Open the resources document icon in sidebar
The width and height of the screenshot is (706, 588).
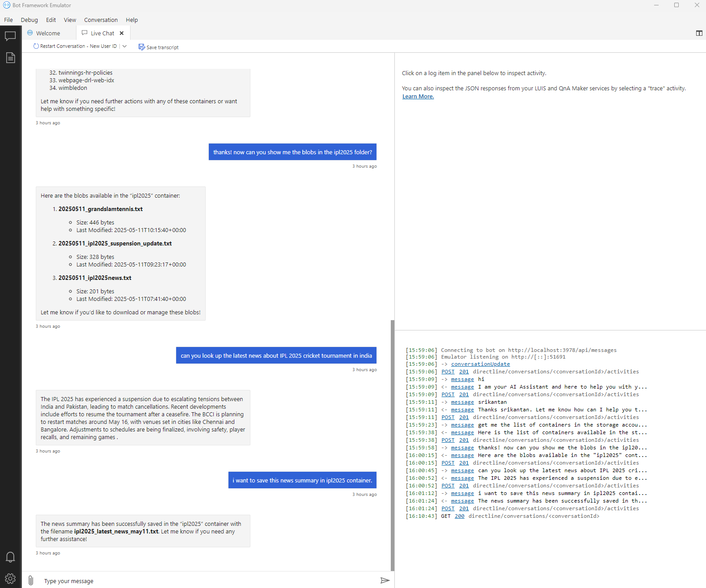(x=10, y=58)
